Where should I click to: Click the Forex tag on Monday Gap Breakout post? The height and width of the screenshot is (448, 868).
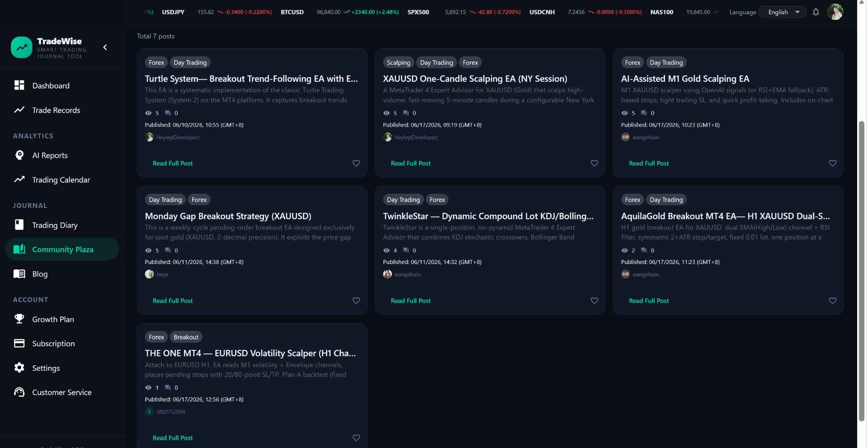pyautogui.click(x=199, y=199)
